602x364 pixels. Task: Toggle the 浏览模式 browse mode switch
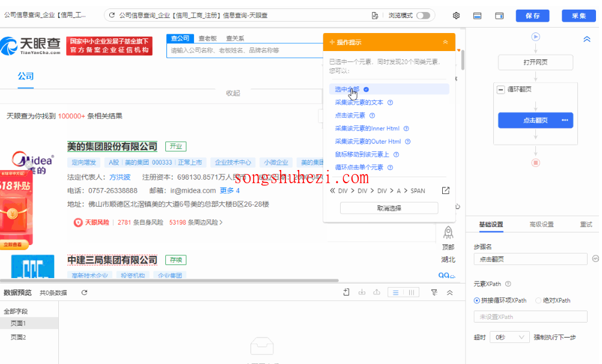coord(423,16)
